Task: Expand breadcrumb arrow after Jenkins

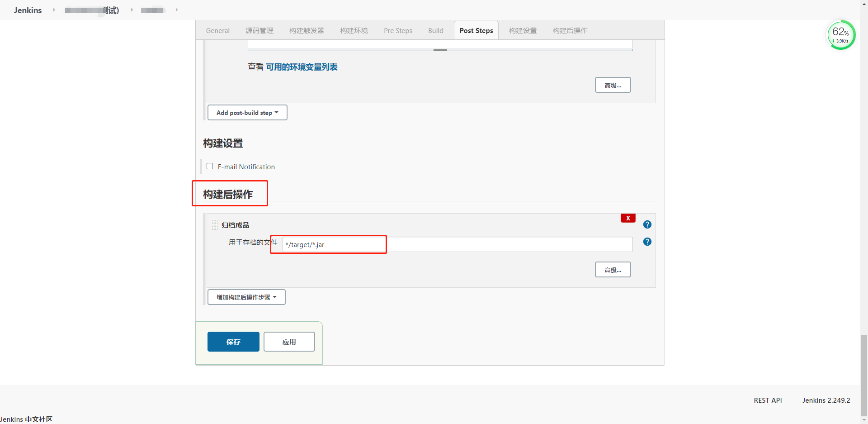Action: click(x=54, y=10)
